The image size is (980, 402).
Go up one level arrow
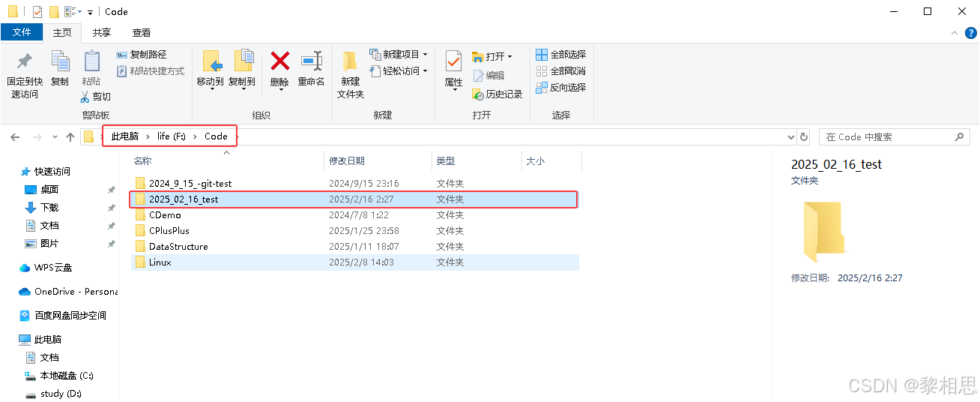pyautogui.click(x=70, y=136)
